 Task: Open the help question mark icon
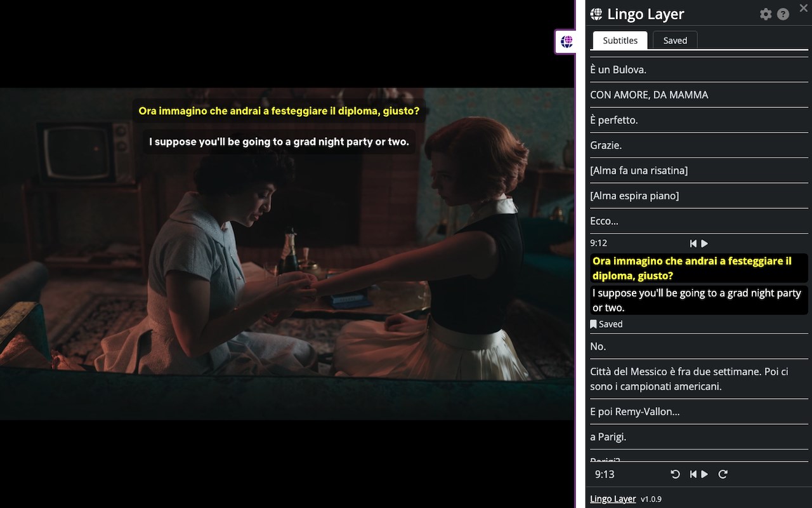click(x=783, y=14)
